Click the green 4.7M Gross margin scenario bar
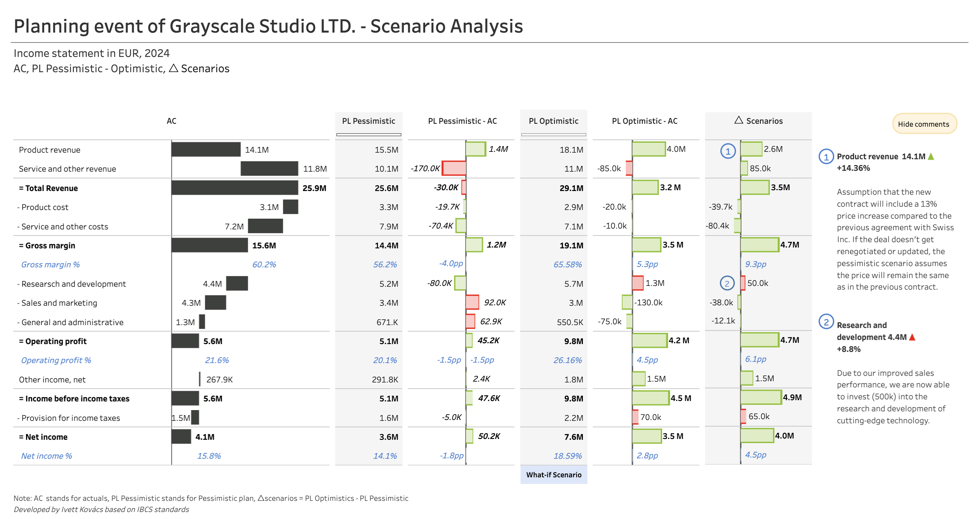The height and width of the screenshot is (519, 980). click(x=759, y=245)
